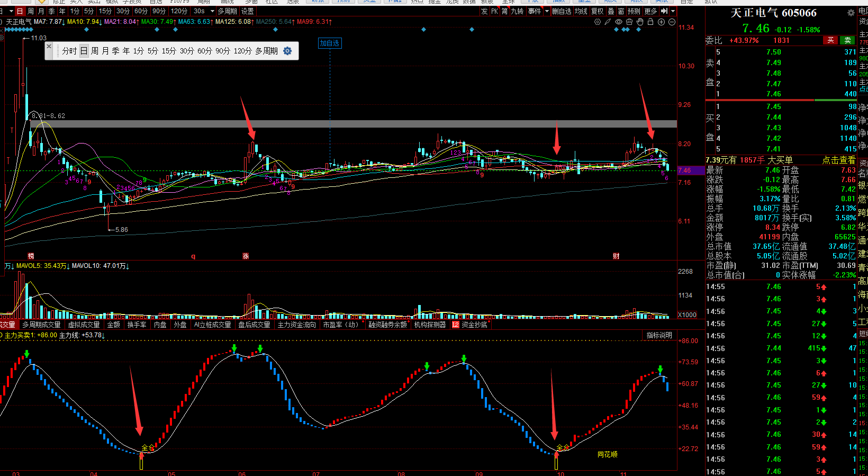Image resolution: width=868 pixels, height=476 pixels.
Task: Close the floating period toolbar
Action: click(x=49, y=47)
